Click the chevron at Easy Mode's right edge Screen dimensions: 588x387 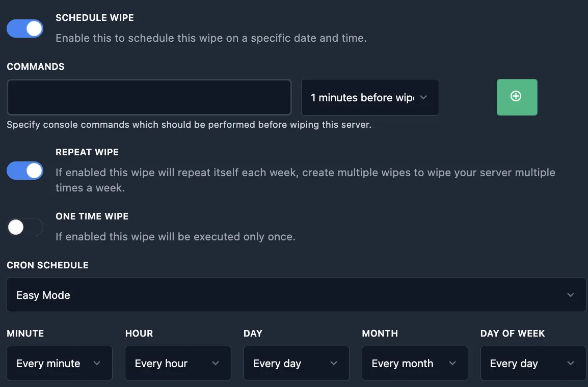coord(571,295)
